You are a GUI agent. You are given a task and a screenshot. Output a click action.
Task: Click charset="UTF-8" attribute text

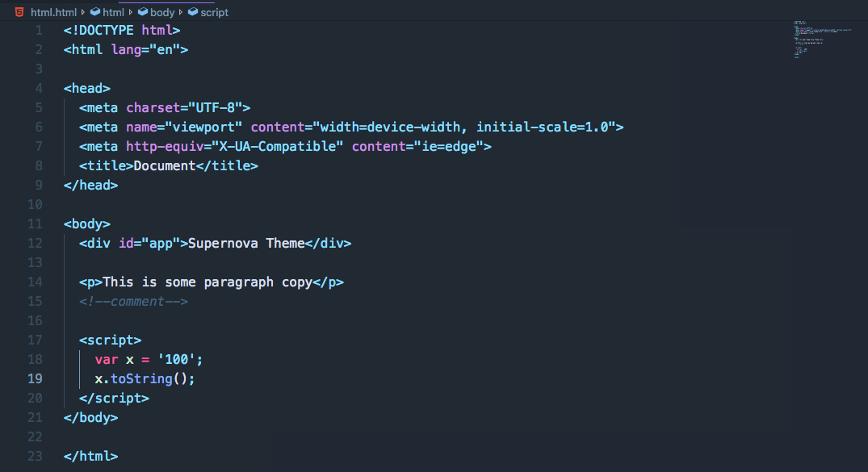click(x=184, y=108)
